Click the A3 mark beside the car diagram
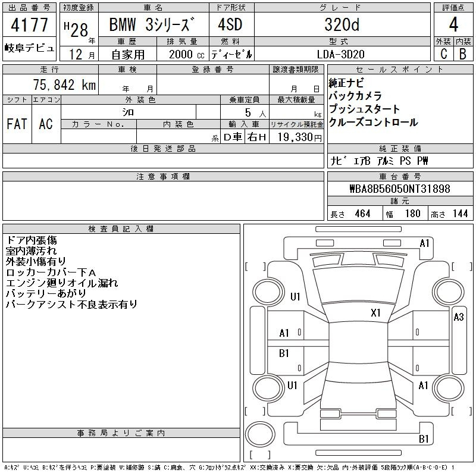Screen dimensions: 476x476 pos(458,317)
